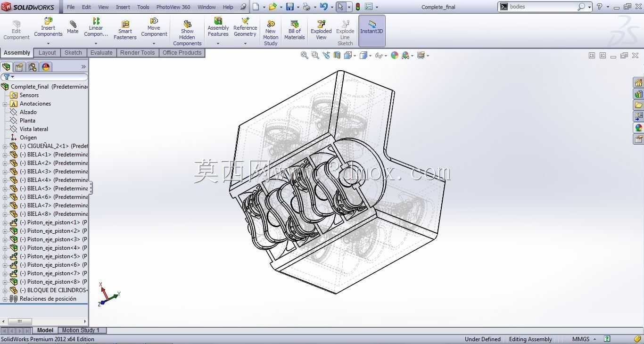Create an Exploded View
Viewport: 644px width, 344px height.
pos(321,30)
